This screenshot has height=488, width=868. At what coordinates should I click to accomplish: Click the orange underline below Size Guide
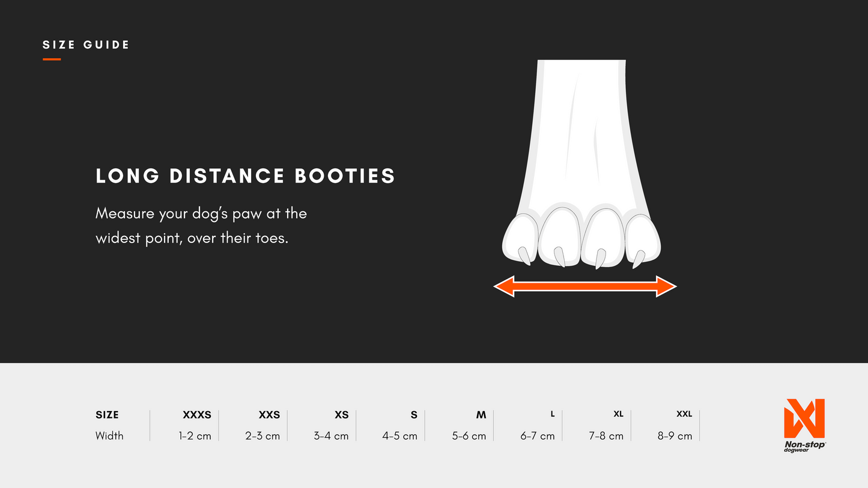click(52, 59)
